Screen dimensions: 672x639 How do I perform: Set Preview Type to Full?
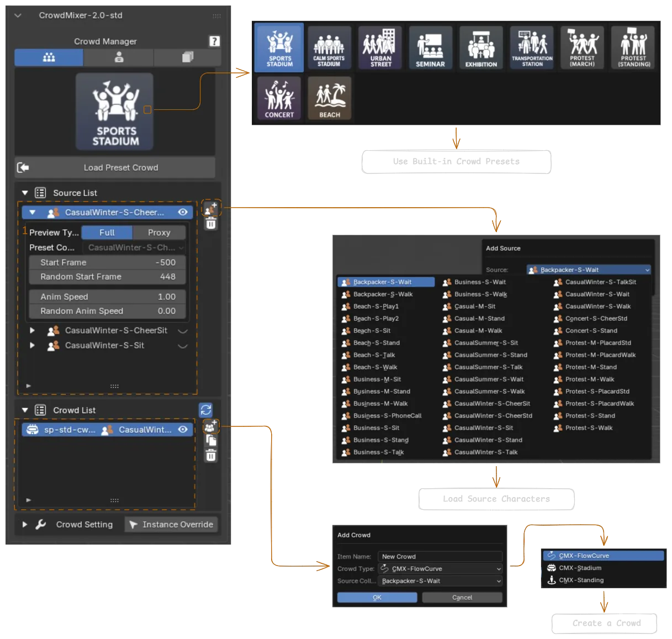(x=107, y=233)
